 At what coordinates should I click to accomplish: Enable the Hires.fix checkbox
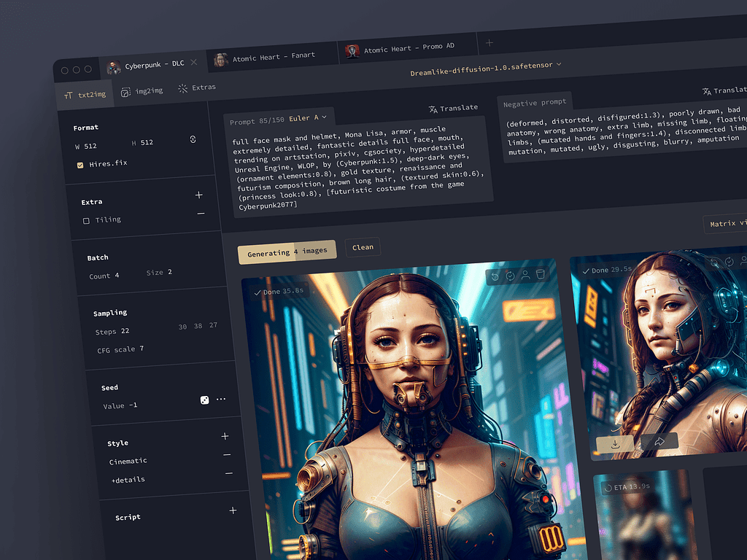coord(80,164)
